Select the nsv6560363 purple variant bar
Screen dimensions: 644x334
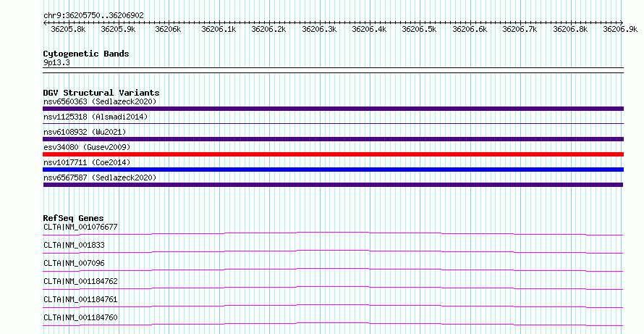(333, 109)
